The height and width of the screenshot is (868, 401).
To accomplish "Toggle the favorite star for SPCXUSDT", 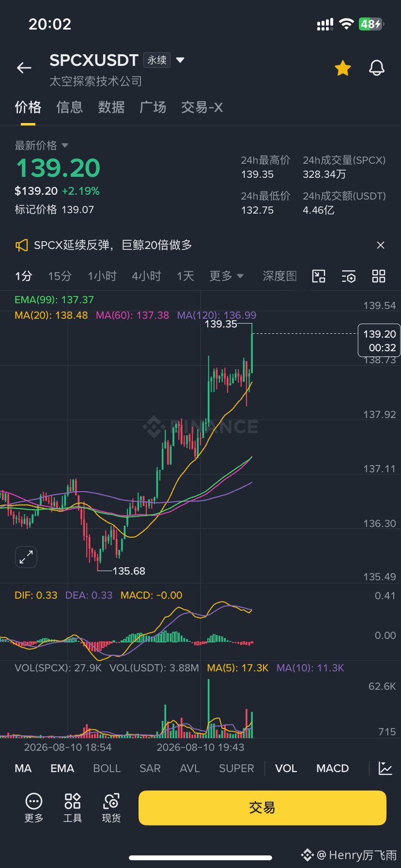I will (343, 68).
